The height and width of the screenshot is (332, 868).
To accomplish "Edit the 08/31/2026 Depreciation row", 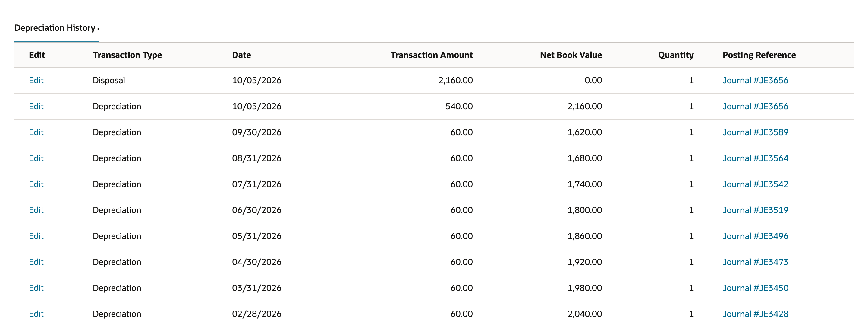I will point(36,158).
